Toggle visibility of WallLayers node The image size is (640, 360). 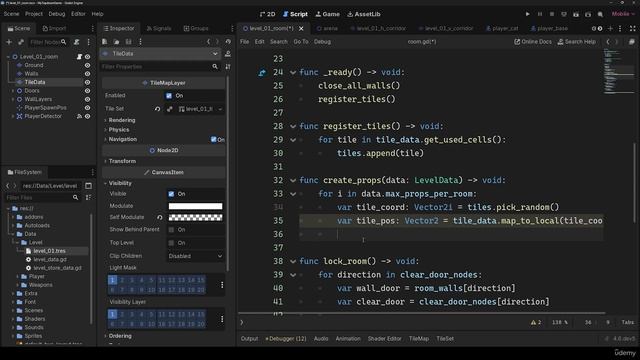pos(87,99)
